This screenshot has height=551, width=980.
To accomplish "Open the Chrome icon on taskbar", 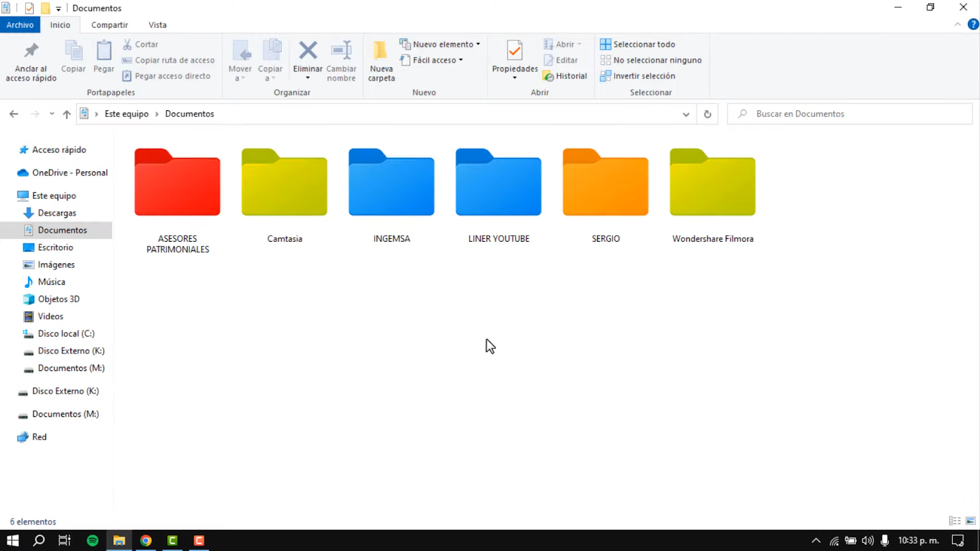I will pos(146,541).
